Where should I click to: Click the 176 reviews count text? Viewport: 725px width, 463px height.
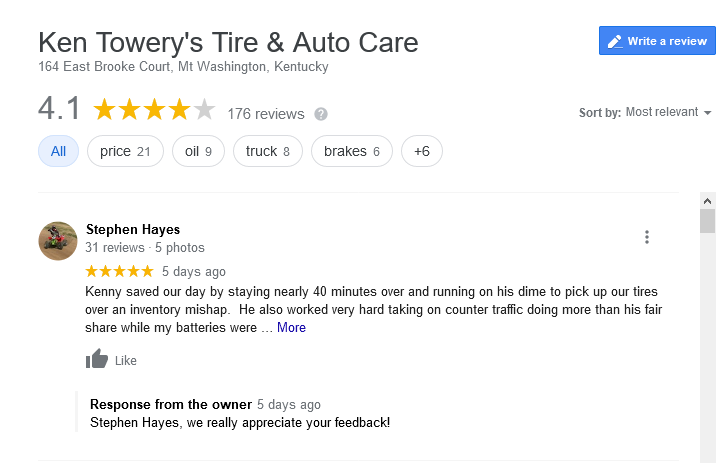coord(265,113)
